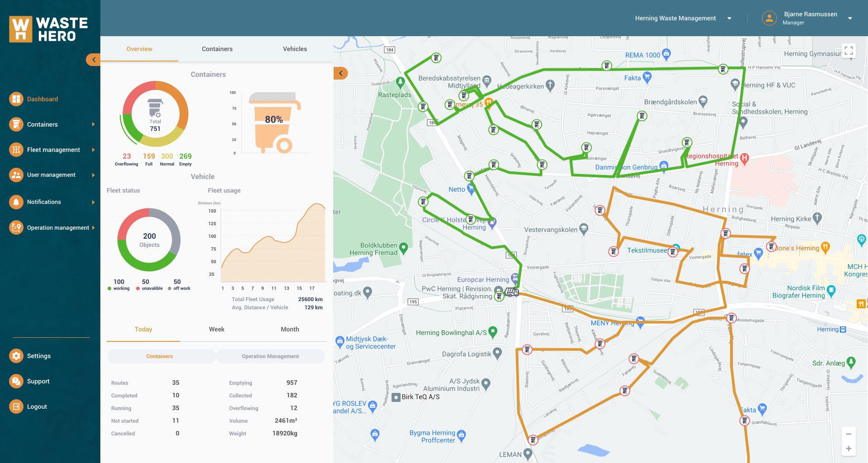
Task: Click the Settings menu label
Action: (39, 356)
